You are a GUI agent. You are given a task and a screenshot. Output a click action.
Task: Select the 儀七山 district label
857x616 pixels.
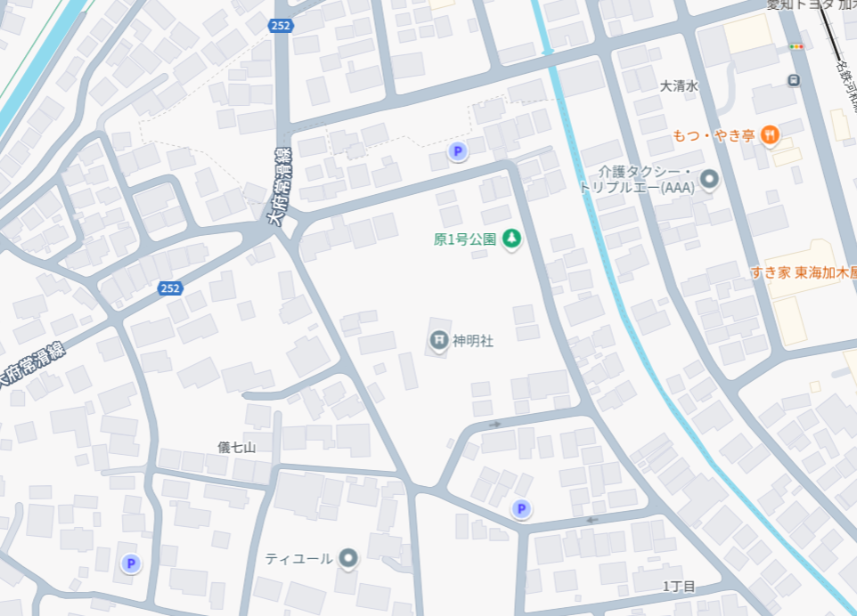coord(237,447)
